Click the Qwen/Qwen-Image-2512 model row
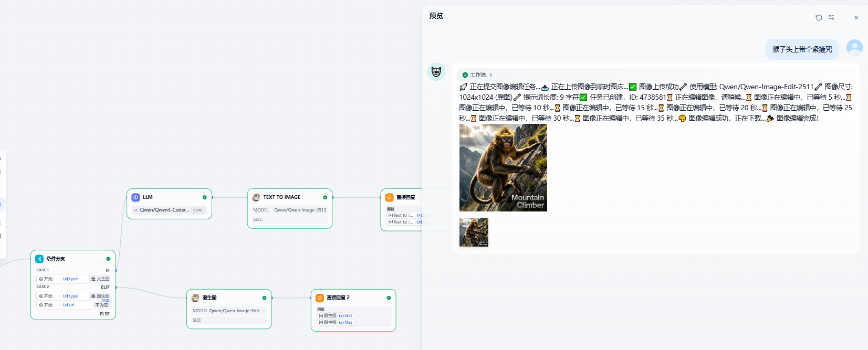This screenshot has height=350, width=868. coord(290,210)
